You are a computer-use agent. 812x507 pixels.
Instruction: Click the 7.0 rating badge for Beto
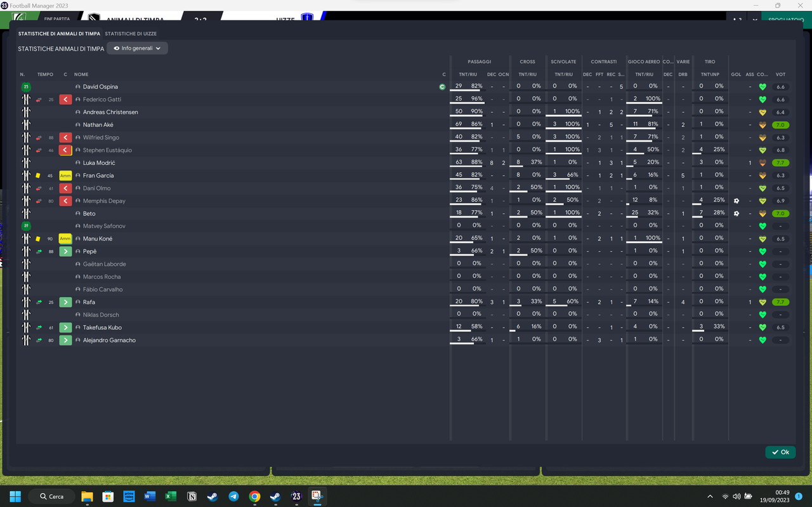point(780,214)
